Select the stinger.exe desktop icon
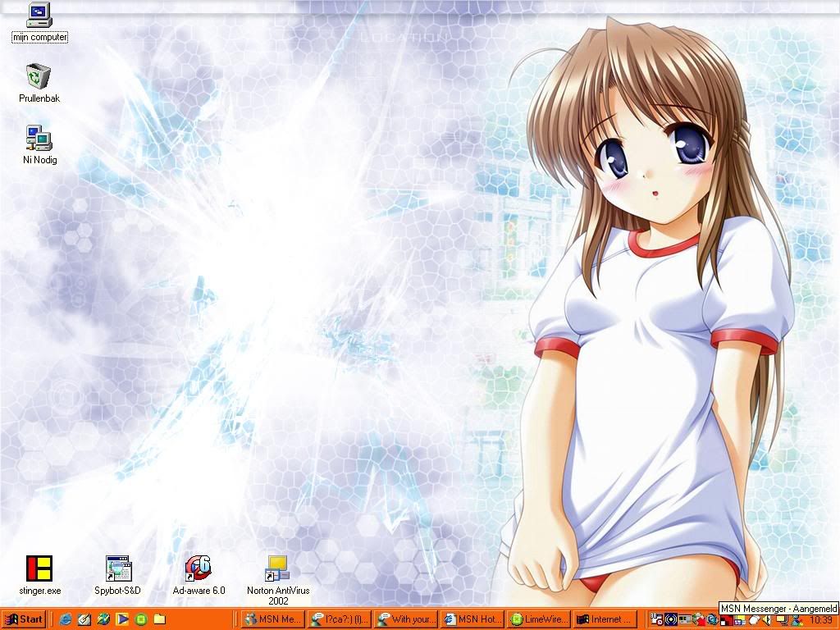 (39, 575)
